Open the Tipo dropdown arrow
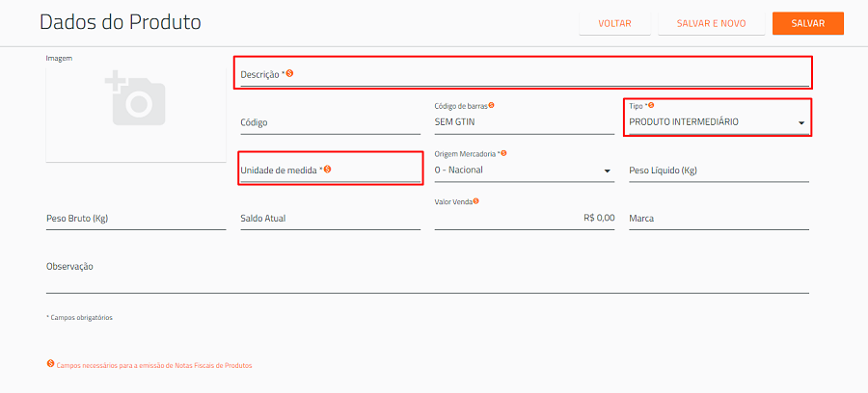 tap(801, 123)
